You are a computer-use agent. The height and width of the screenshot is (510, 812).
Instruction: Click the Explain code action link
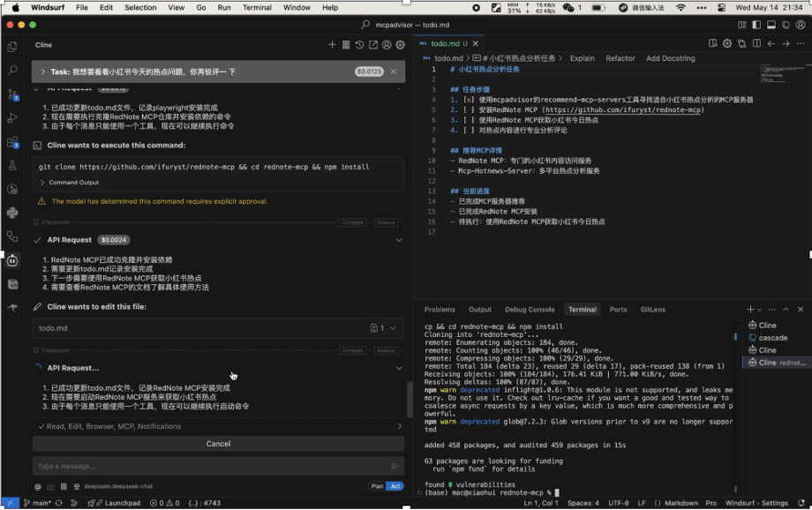coord(582,58)
